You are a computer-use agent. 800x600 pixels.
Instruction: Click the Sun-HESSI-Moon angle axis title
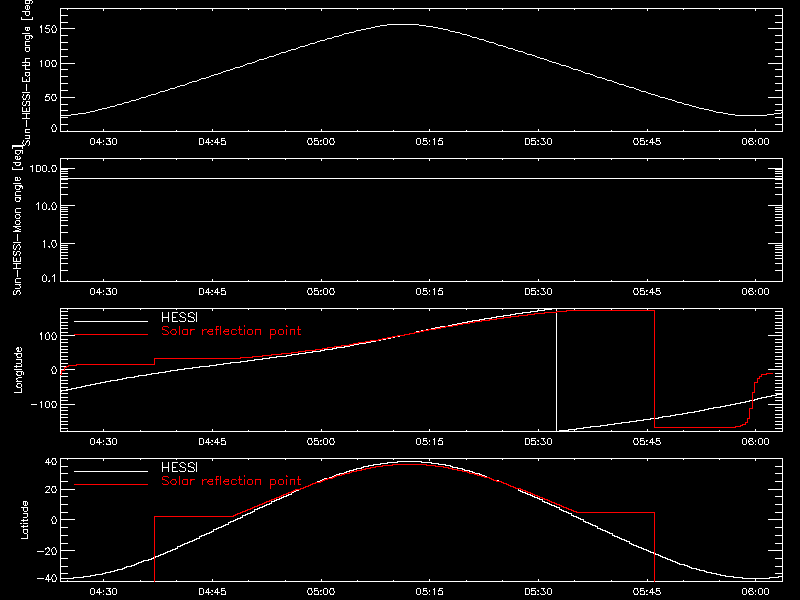click(17, 220)
